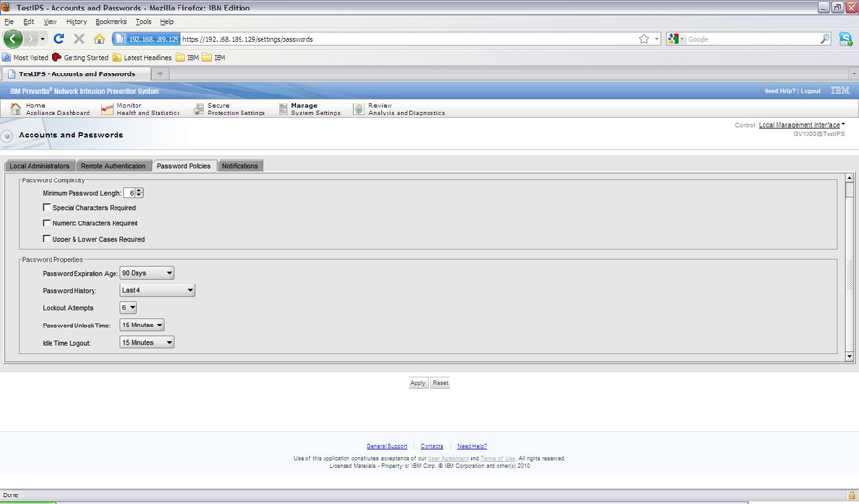Enable Upper & Lower Cases Required checkbox
Image resolution: width=859 pixels, height=504 pixels.
47,239
